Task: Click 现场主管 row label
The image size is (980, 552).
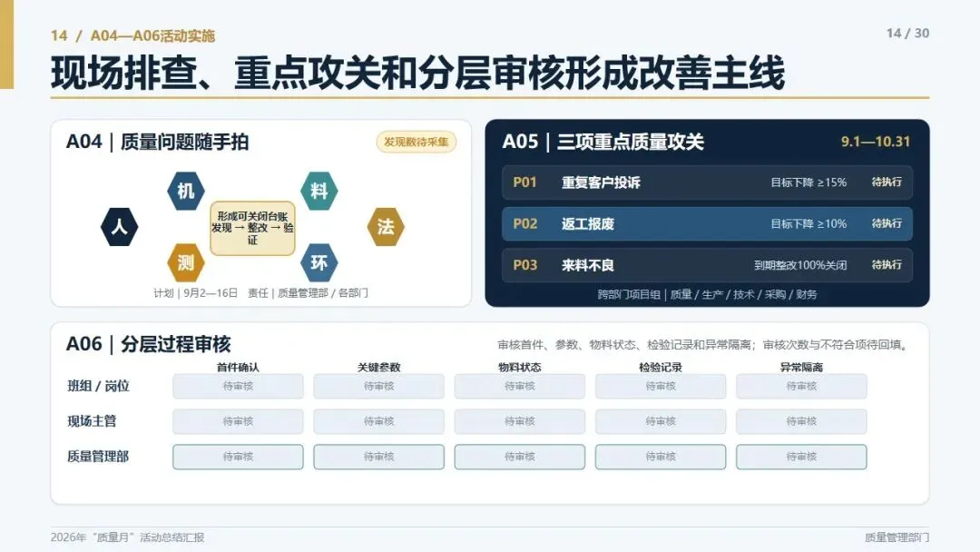Action: pyautogui.click(x=92, y=421)
